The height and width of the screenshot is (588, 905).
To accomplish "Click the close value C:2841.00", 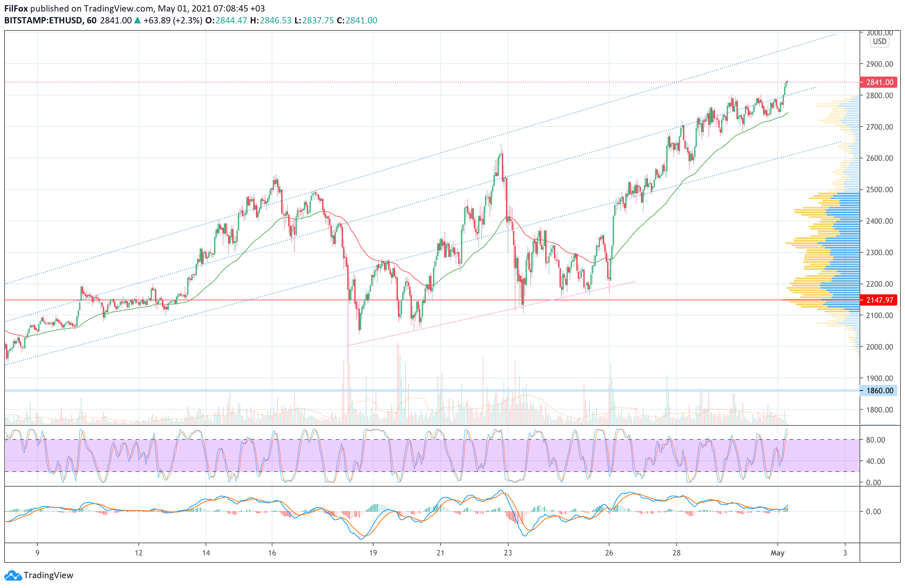I will pyautogui.click(x=357, y=21).
